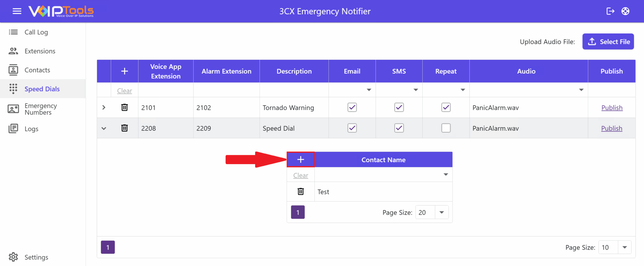644x266 pixels.
Task: Select the Tornado Warning description cell
Action: (294, 108)
